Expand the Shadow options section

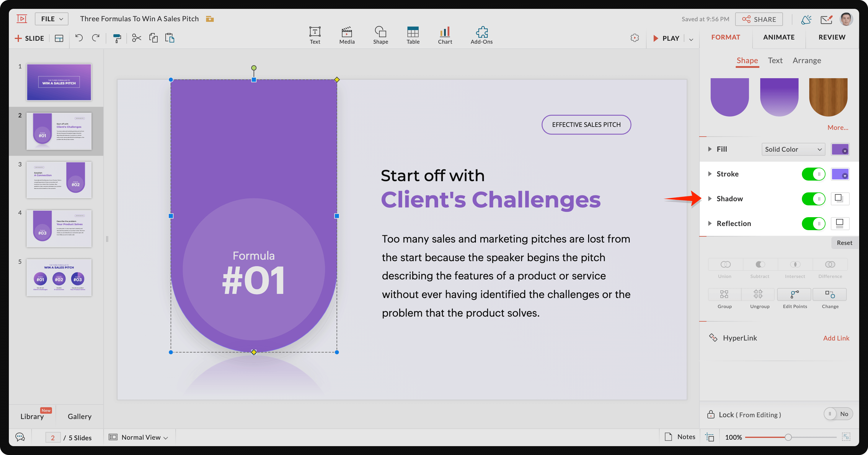pyautogui.click(x=710, y=199)
